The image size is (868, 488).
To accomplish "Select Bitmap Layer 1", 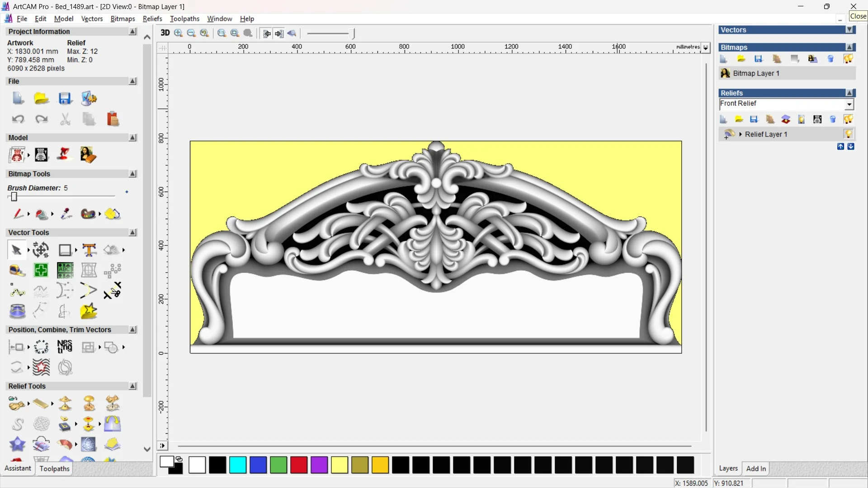I will click(x=756, y=73).
